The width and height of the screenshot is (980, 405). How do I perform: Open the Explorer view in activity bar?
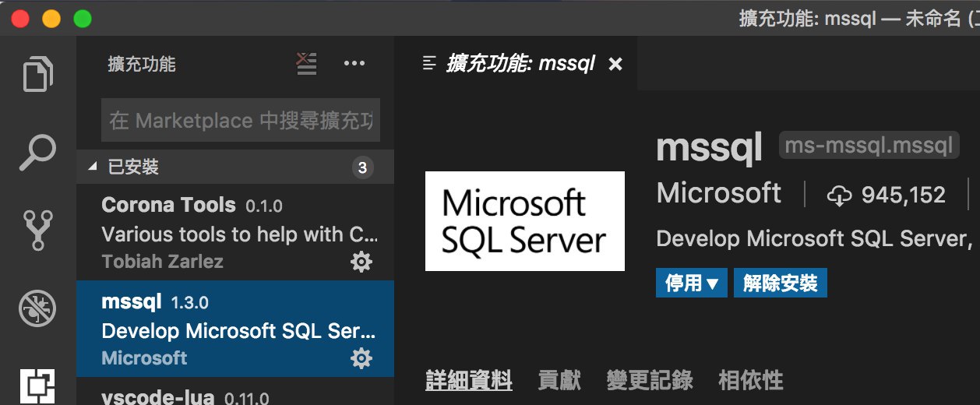tap(37, 73)
